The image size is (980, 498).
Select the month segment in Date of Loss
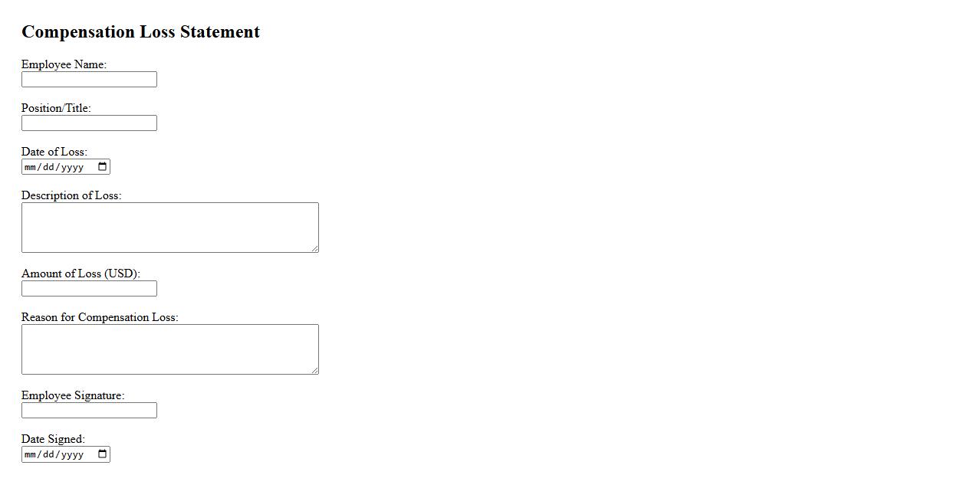(x=31, y=167)
